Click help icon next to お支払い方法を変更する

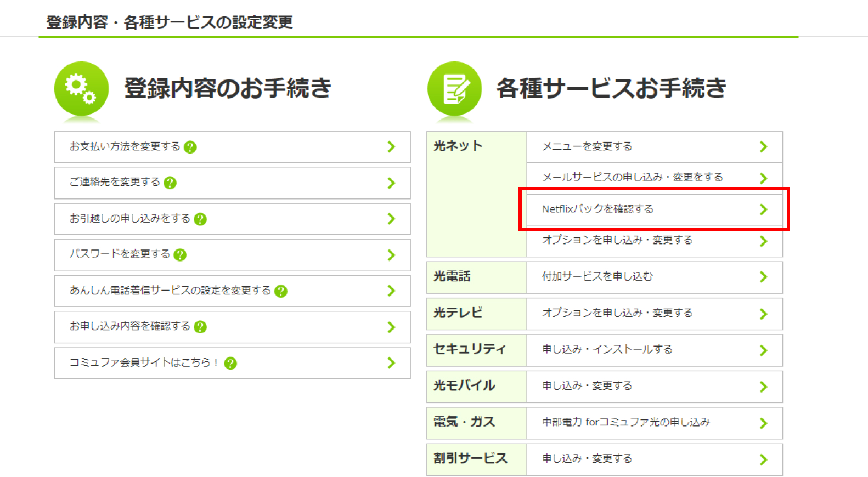pos(190,147)
